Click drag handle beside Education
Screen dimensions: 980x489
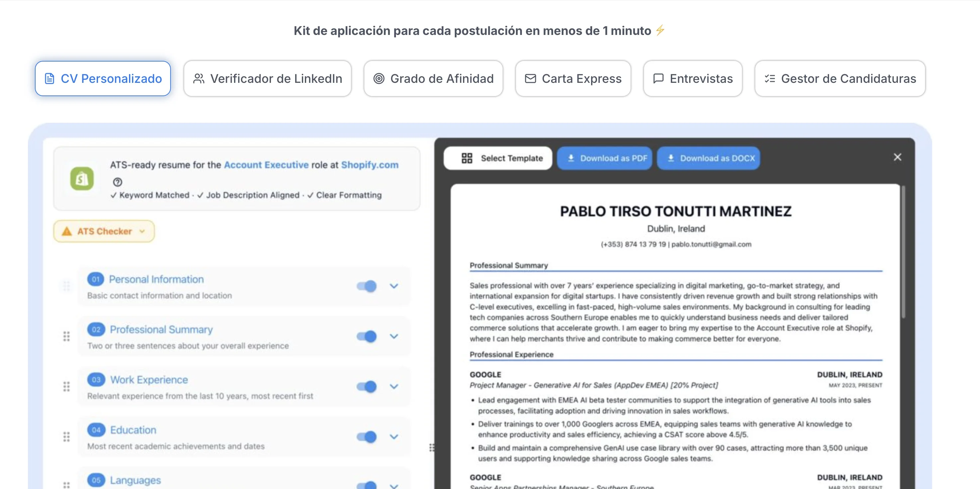click(66, 436)
